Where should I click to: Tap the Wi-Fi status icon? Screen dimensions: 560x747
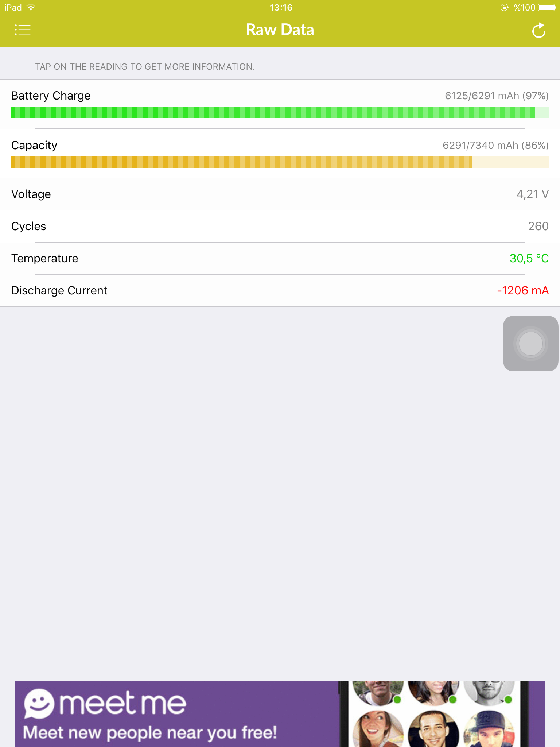(31, 8)
